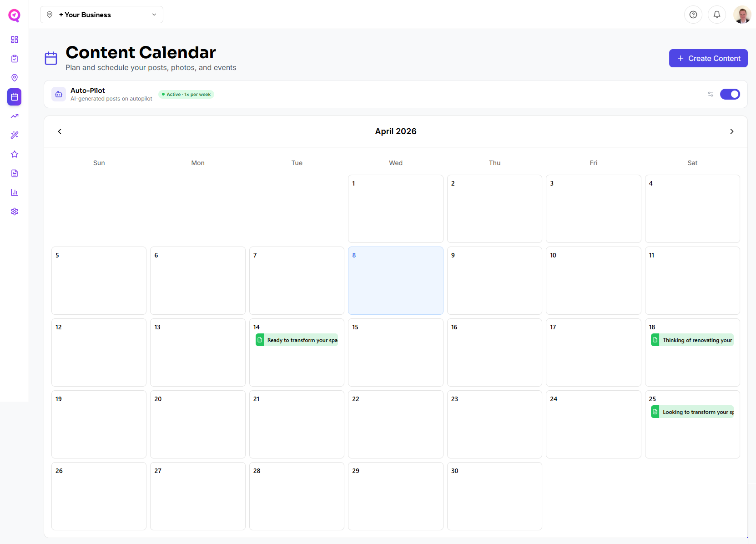This screenshot has width=756, height=544.
Task: Click the Create Content button
Action: (708, 58)
